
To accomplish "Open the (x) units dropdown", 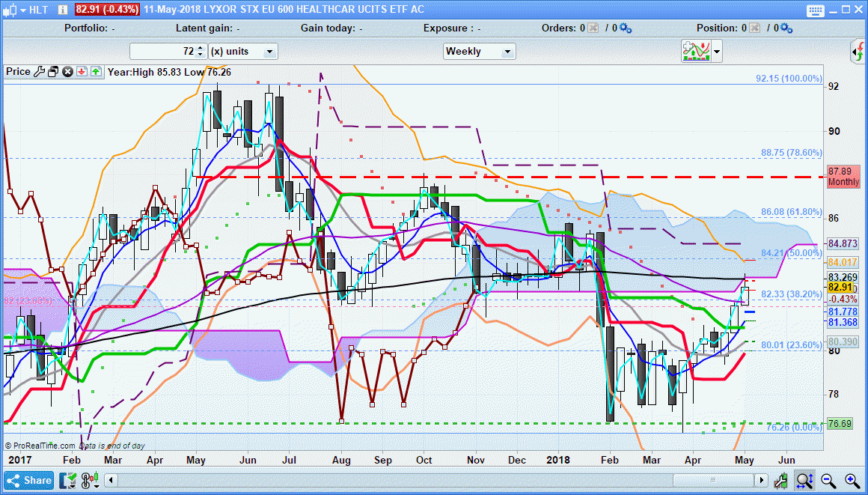I will (x=243, y=52).
